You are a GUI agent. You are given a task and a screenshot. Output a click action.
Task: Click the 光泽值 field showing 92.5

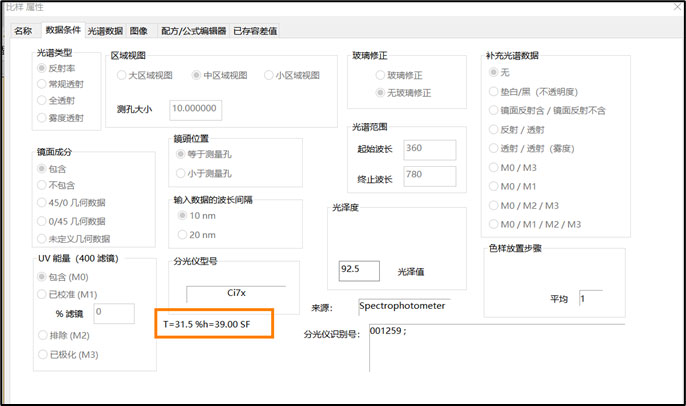[x=361, y=270]
